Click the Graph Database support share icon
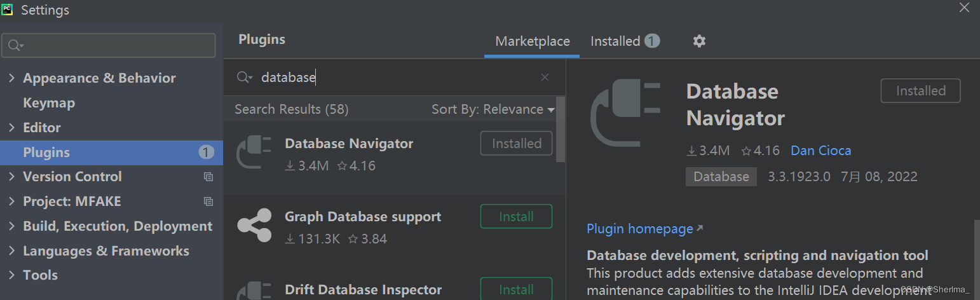This screenshot has height=300, width=980. pos(254,226)
